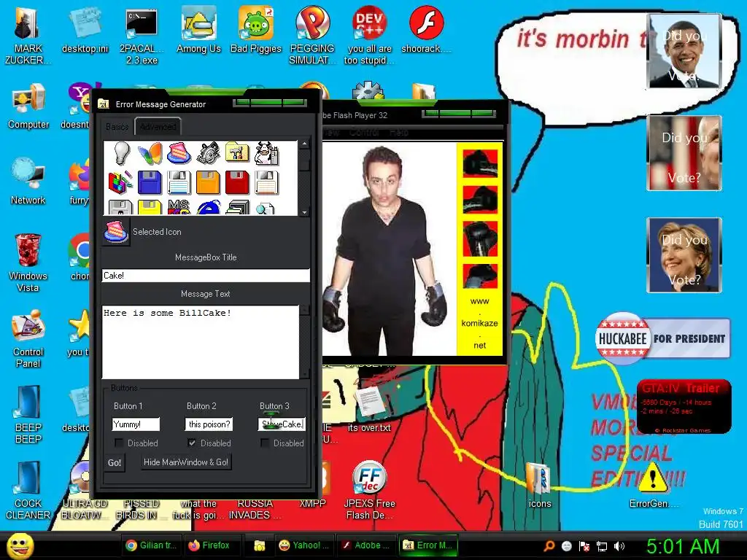
Task: Choose the cake slice icon in icon grid
Action: pos(179,153)
